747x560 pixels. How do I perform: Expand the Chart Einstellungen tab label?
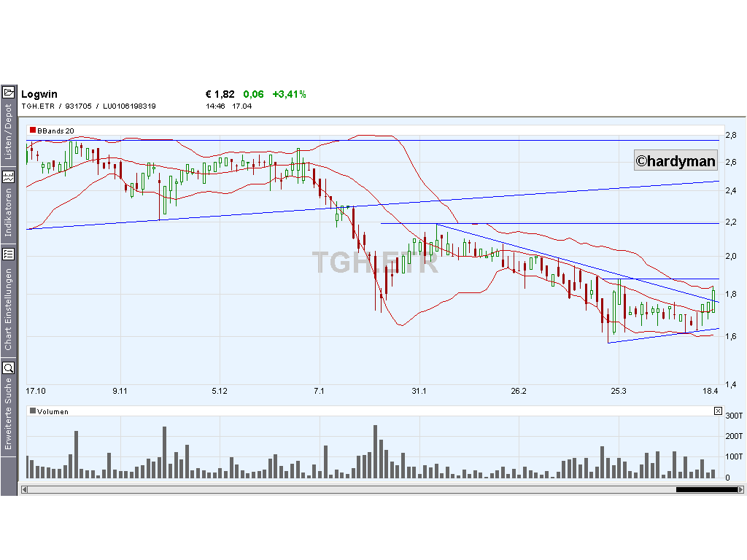(9, 309)
